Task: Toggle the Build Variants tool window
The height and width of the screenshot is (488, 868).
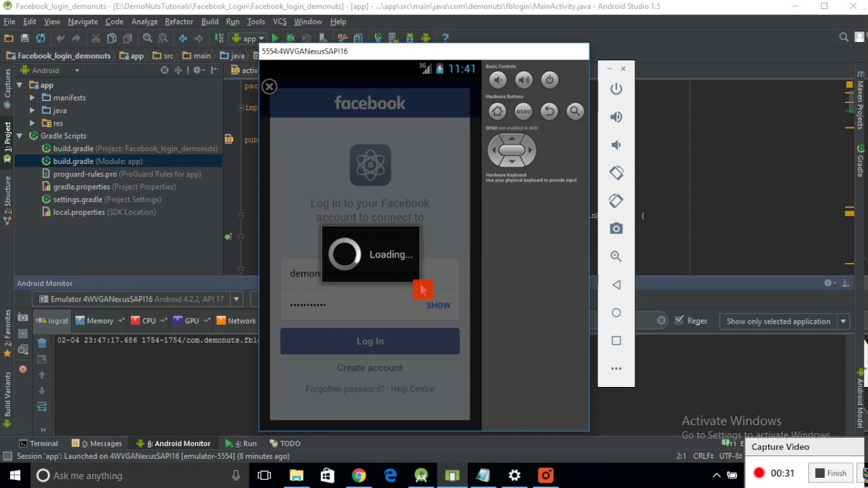Action: point(7,400)
